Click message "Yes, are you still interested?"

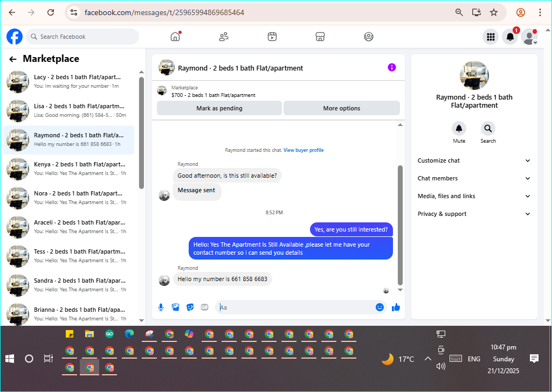pos(351,229)
